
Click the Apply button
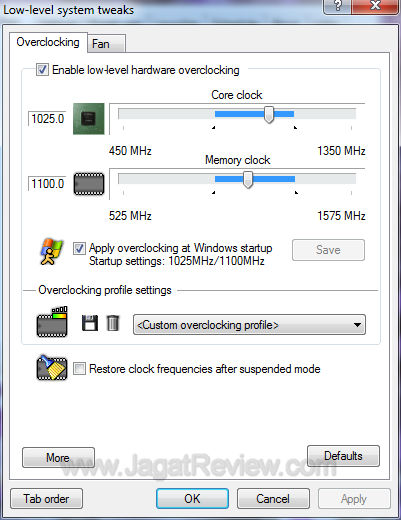point(354,499)
